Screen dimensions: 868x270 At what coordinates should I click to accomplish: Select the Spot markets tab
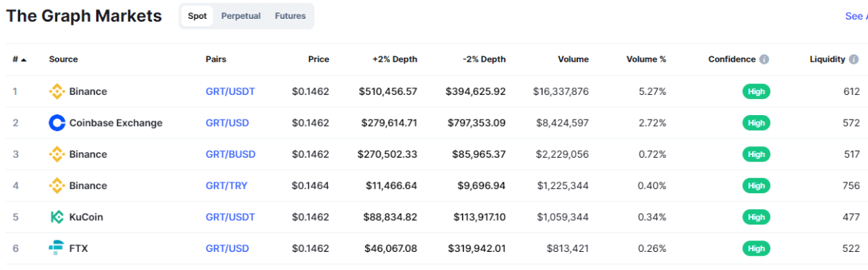click(197, 16)
